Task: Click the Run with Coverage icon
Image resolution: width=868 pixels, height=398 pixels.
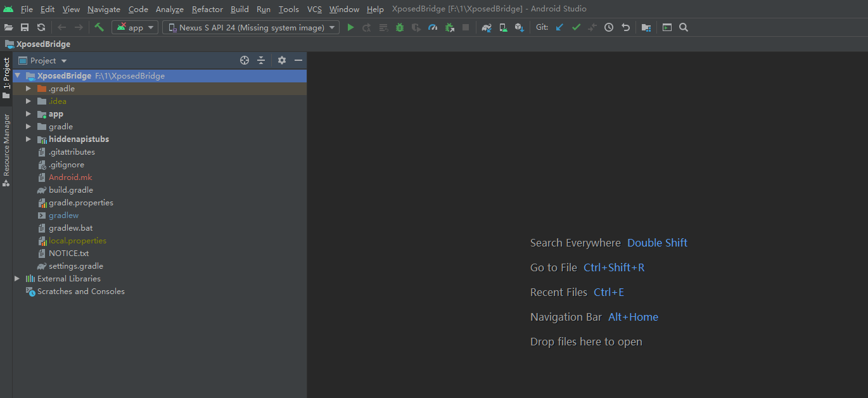Action: (x=416, y=27)
